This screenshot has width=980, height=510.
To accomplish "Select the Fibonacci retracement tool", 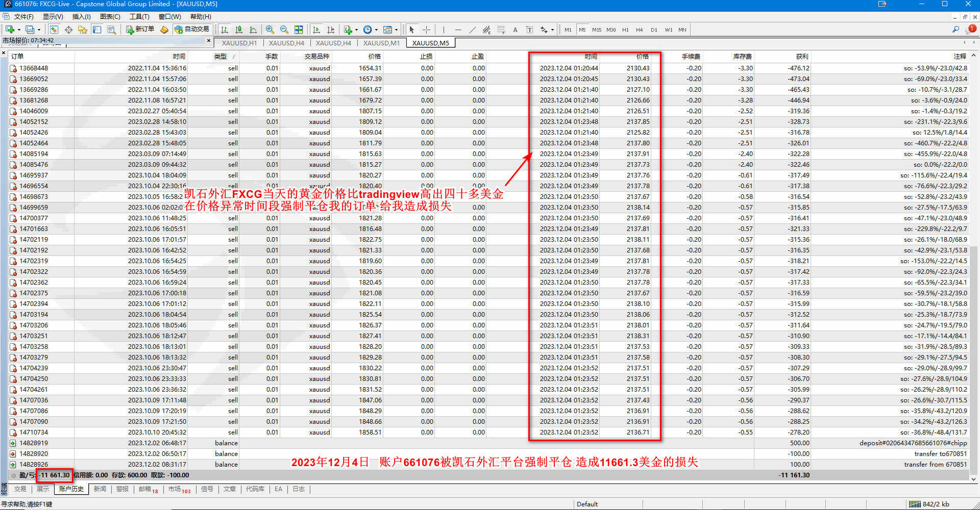I will coord(501,30).
